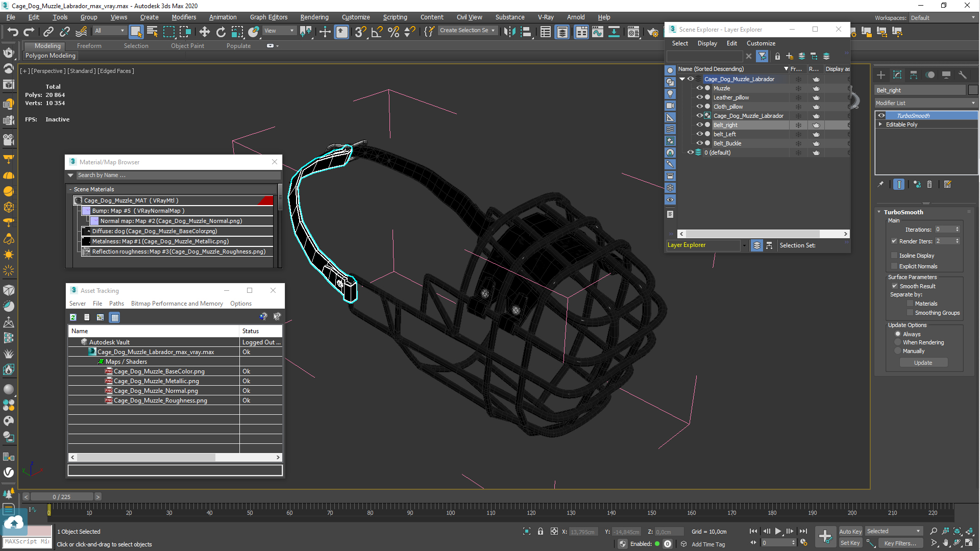Click the Mirror tool icon

point(509,32)
